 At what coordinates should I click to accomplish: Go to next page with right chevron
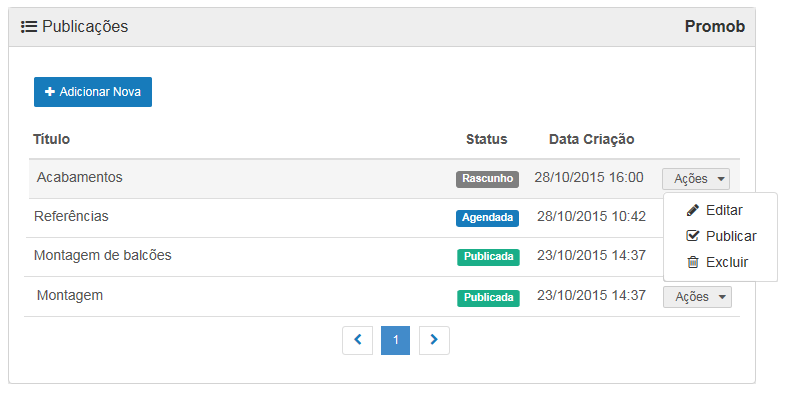point(434,340)
